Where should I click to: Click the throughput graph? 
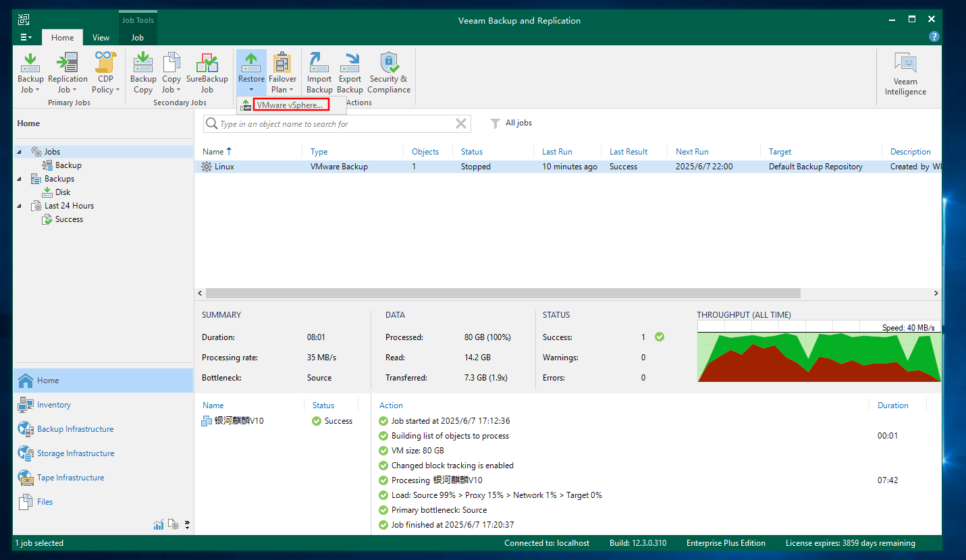(819, 352)
